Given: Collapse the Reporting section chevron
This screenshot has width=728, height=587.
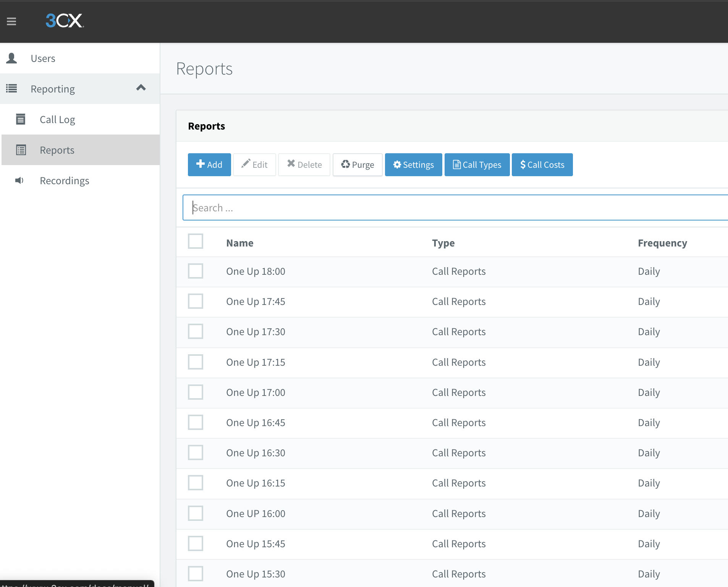Looking at the screenshot, I should [x=141, y=88].
